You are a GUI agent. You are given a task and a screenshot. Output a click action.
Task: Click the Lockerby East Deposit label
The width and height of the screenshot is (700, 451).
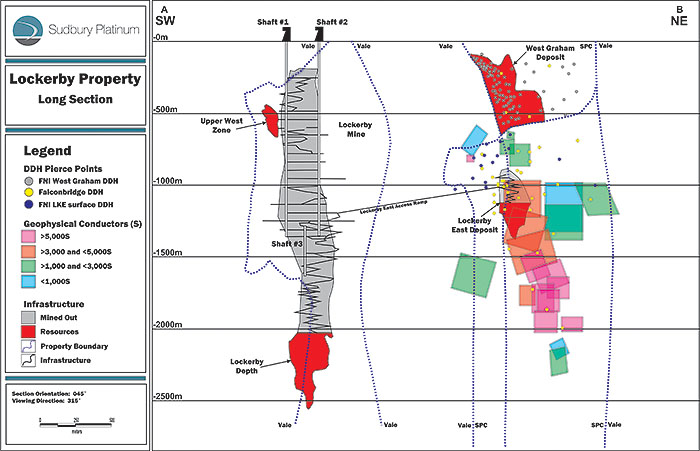[x=474, y=225]
